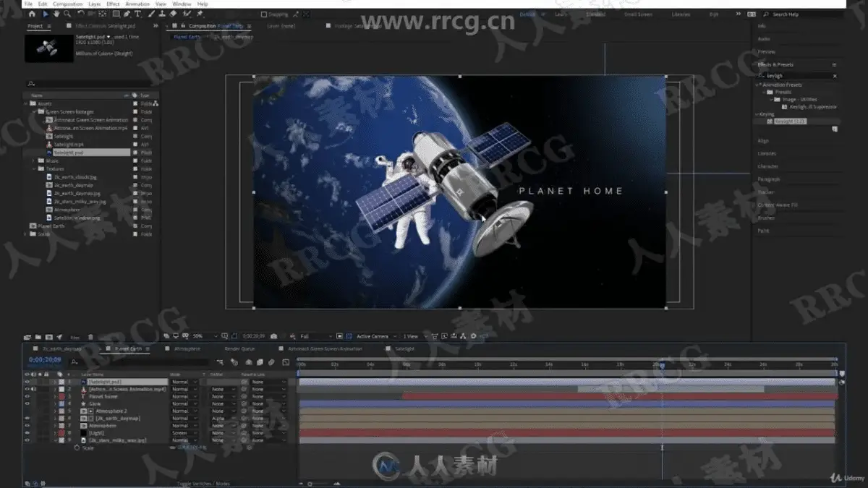Select the Selection arrow tool
The width and height of the screenshot is (868, 488).
point(45,13)
